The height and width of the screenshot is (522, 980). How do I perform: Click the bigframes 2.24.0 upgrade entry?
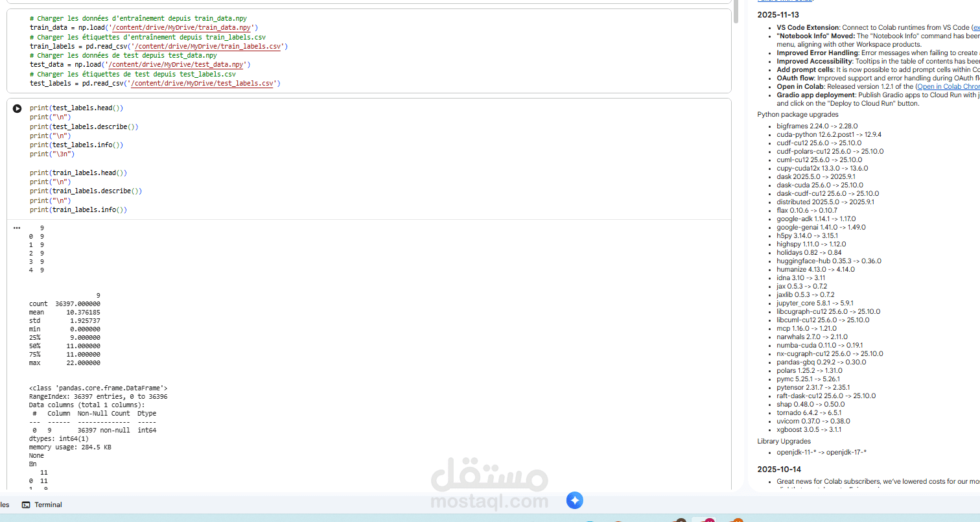(817, 126)
